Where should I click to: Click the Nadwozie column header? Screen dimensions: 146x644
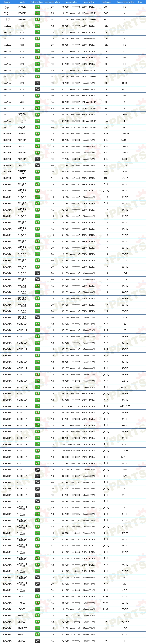coord(106,2)
